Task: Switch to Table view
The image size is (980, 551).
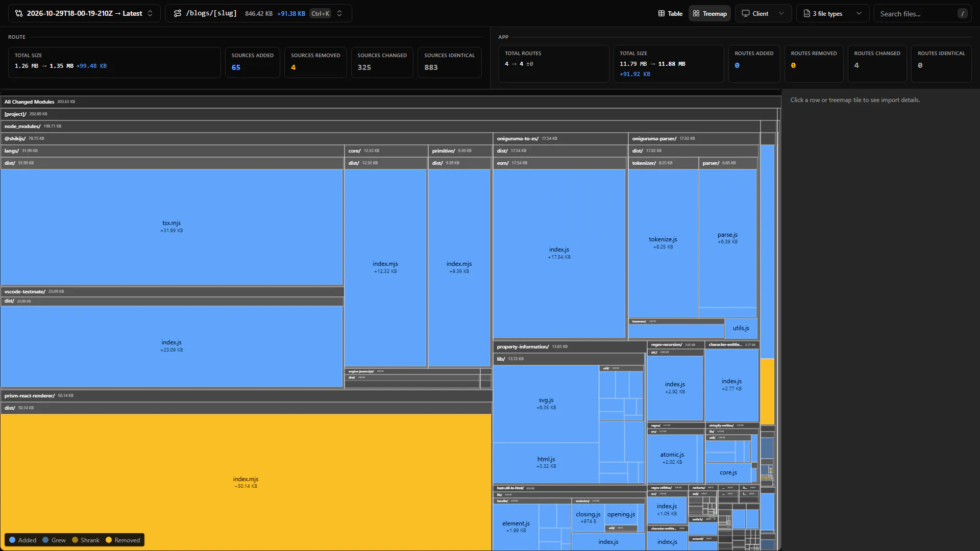Action: [670, 13]
